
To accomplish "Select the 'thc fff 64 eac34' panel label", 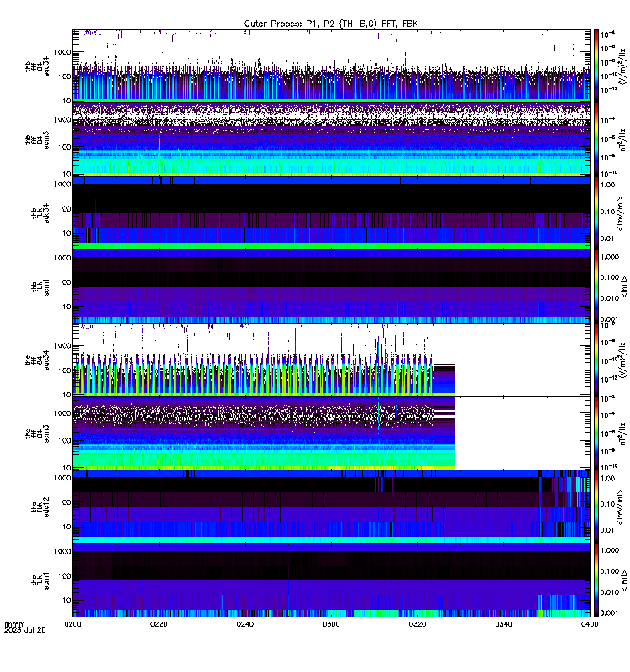I will pos(37,360).
